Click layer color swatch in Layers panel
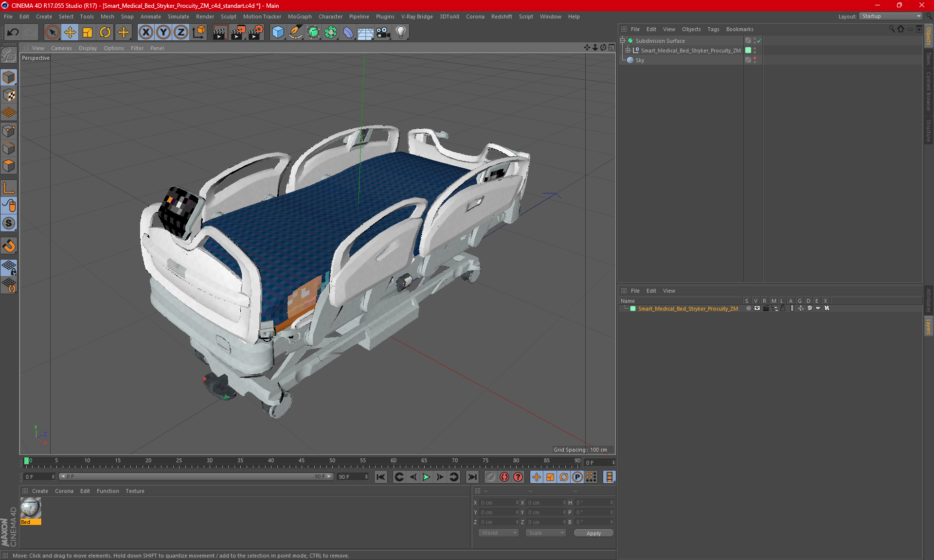Image resolution: width=934 pixels, height=560 pixels. [x=633, y=309]
